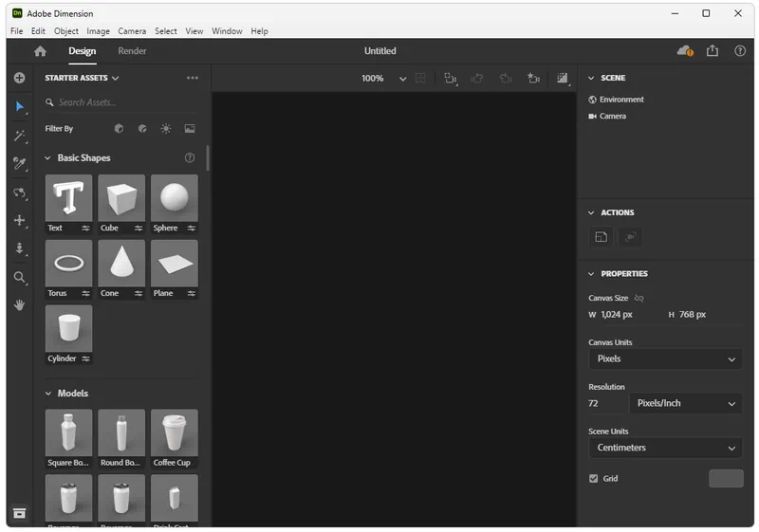
Task: Open Text shape customization settings
Action: 85,229
